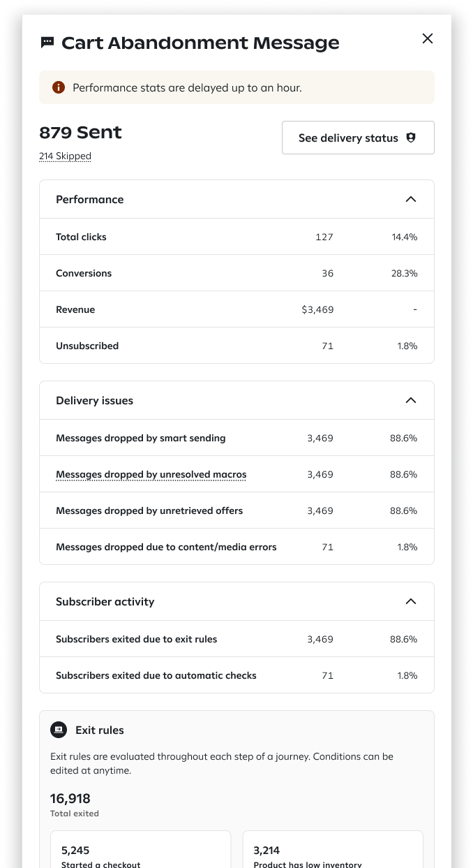This screenshot has height=868, width=473.
Task: Open Messages dropped by unresolved macros link
Action: (x=151, y=474)
